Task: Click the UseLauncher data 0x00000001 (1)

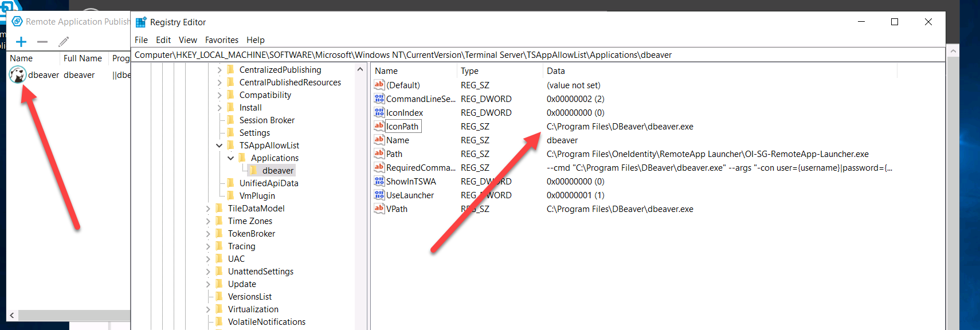Action: (575, 195)
